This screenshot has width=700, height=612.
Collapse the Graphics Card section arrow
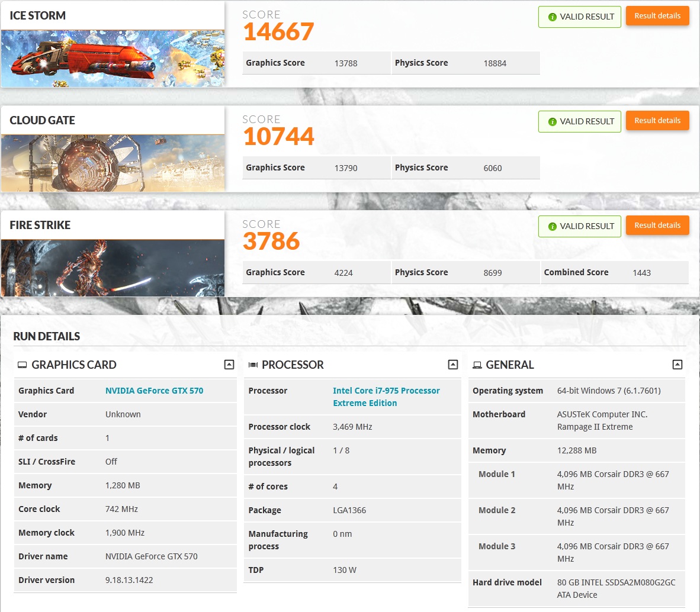(x=229, y=365)
